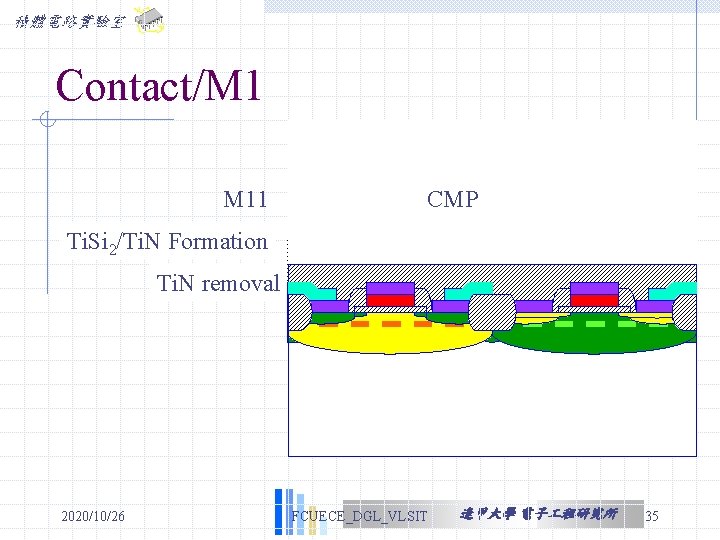Select the TiSi2/TiN Formation text

click(167, 242)
